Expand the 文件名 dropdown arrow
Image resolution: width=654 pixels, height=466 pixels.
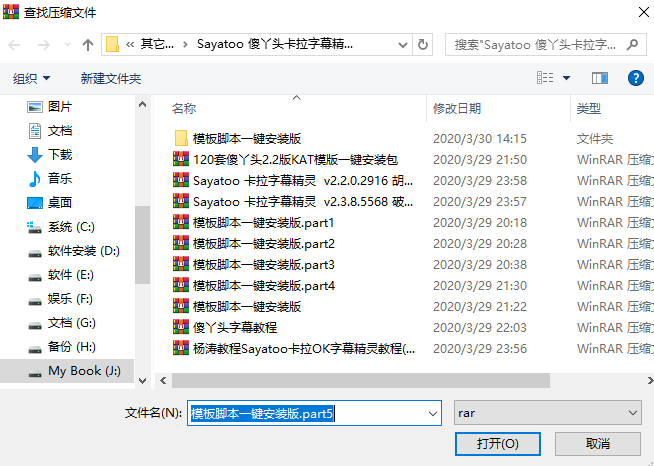click(x=433, y=413)
